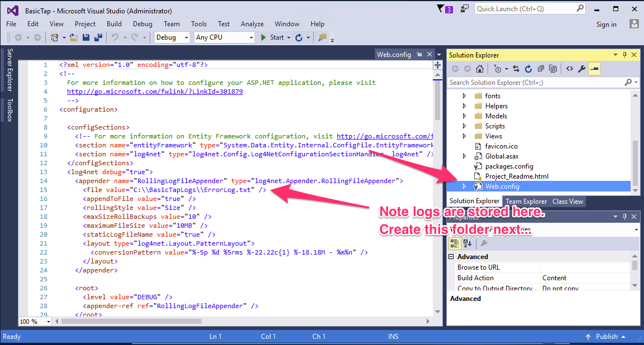Click the Solution Explorer Home icon
The height and width of the screenshot is (345, 644).
(479, 69)
